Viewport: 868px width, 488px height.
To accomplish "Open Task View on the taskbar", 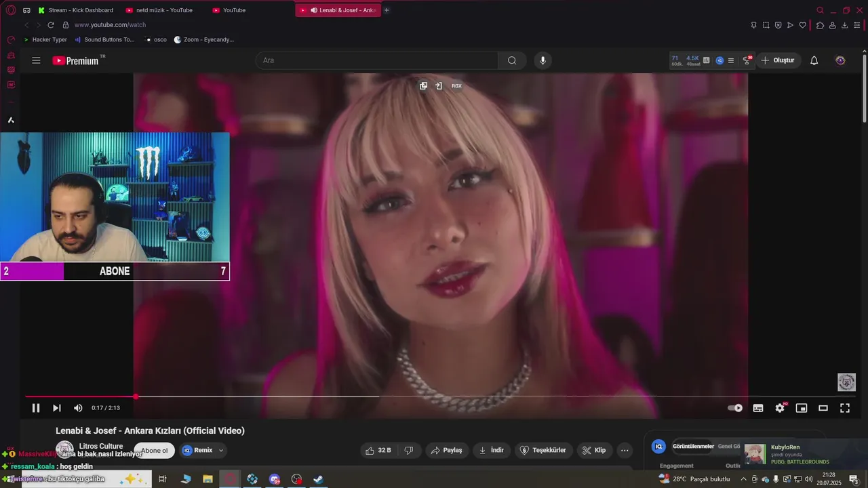I will click(x=163, y=479).
